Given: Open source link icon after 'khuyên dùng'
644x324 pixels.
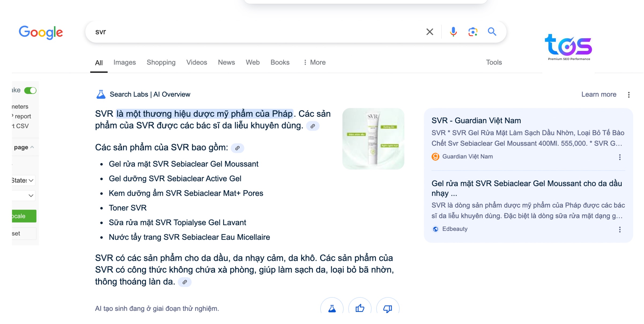Looking at the screenshot, I should [x=313, y=126].
